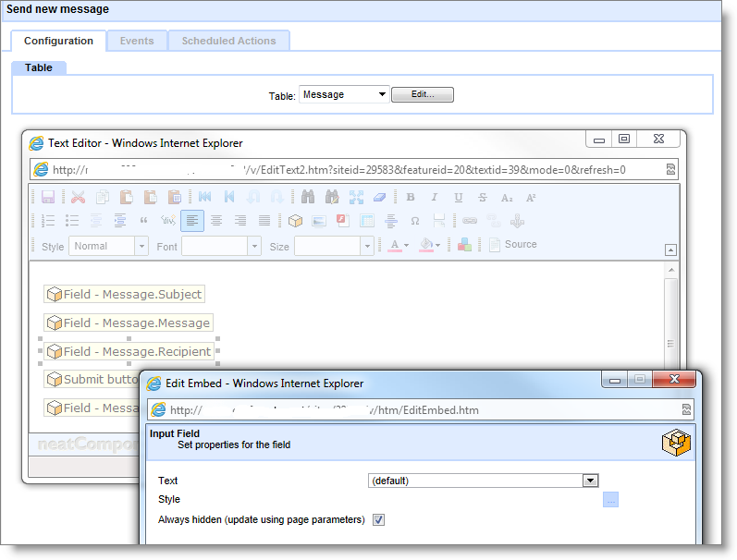Click the Strikethrough formatting icon
Screen dimensions: 737x560
click(483, 197)
